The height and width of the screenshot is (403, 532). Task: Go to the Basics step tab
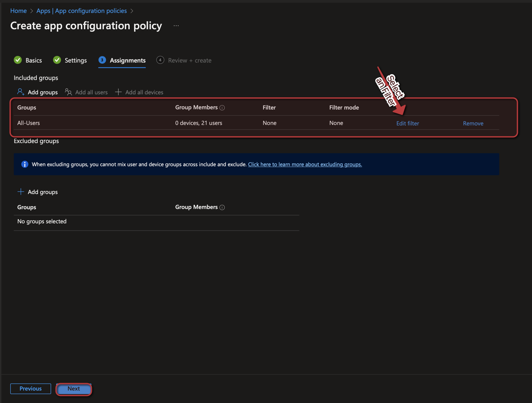(28, 60)
